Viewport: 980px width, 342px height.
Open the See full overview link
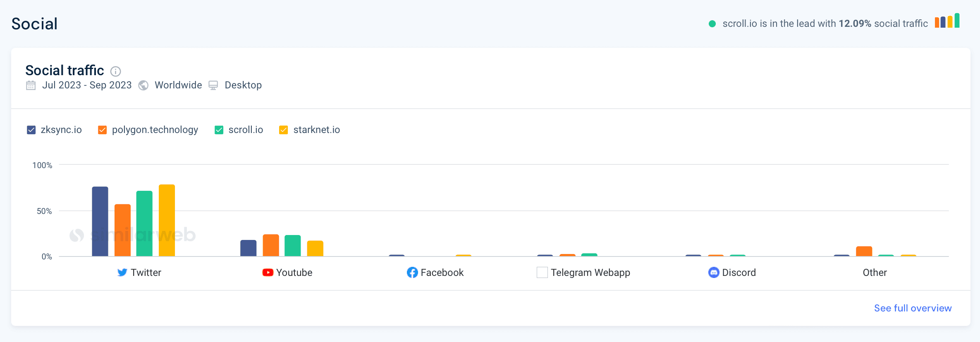[913, 308]
